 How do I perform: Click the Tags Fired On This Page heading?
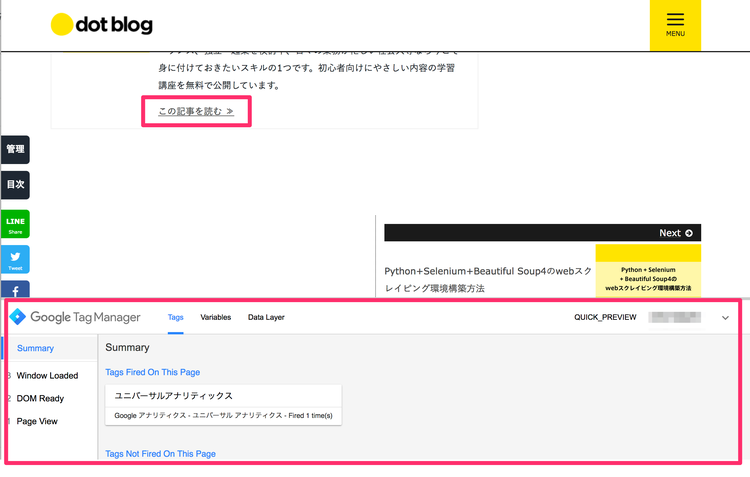(153, 372)
